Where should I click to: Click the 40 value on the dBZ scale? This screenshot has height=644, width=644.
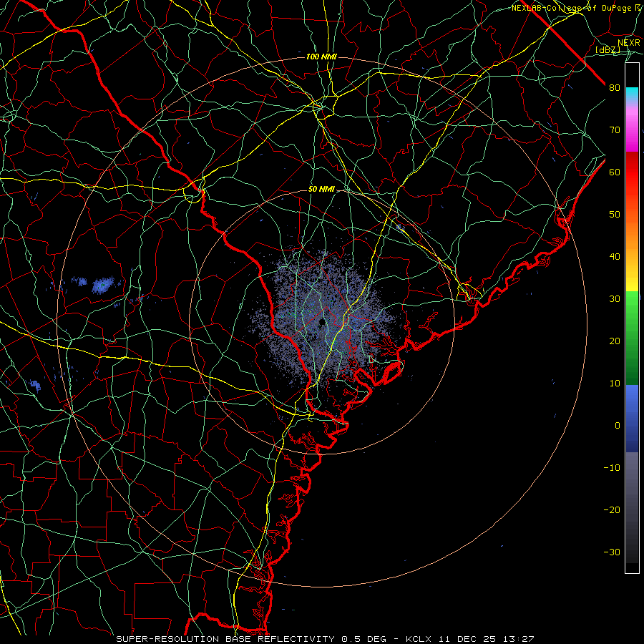click(x=615, y=257)
